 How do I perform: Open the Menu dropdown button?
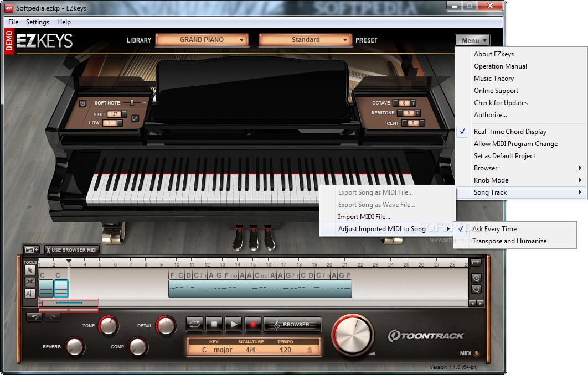(472, 40)
